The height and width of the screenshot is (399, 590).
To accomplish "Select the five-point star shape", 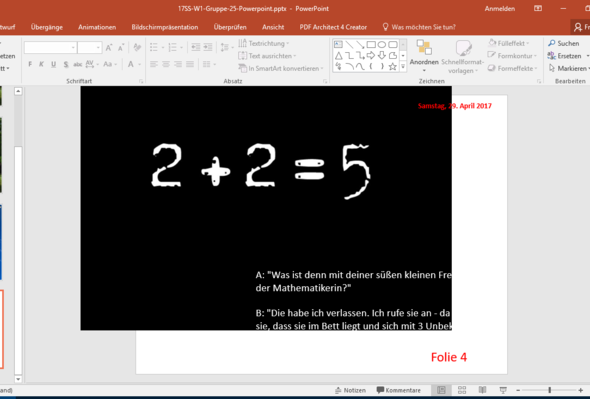I will coord(393,67).
